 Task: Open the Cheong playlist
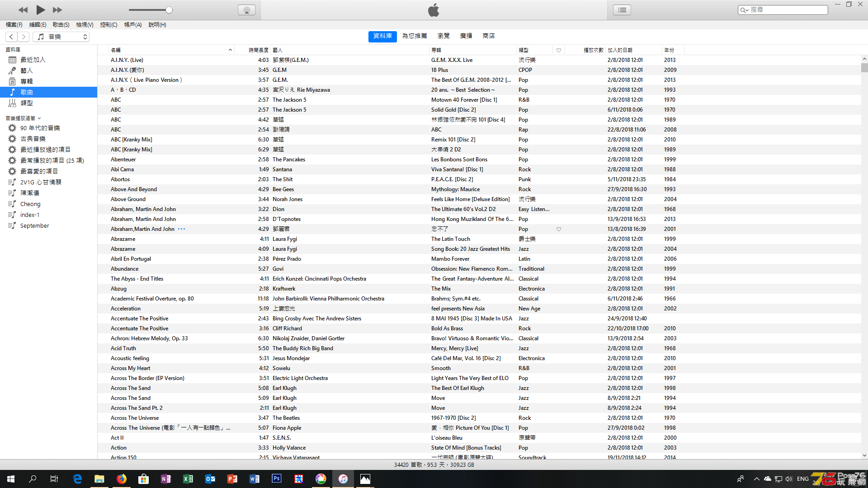pyautogui.click(x=49, y=204)
